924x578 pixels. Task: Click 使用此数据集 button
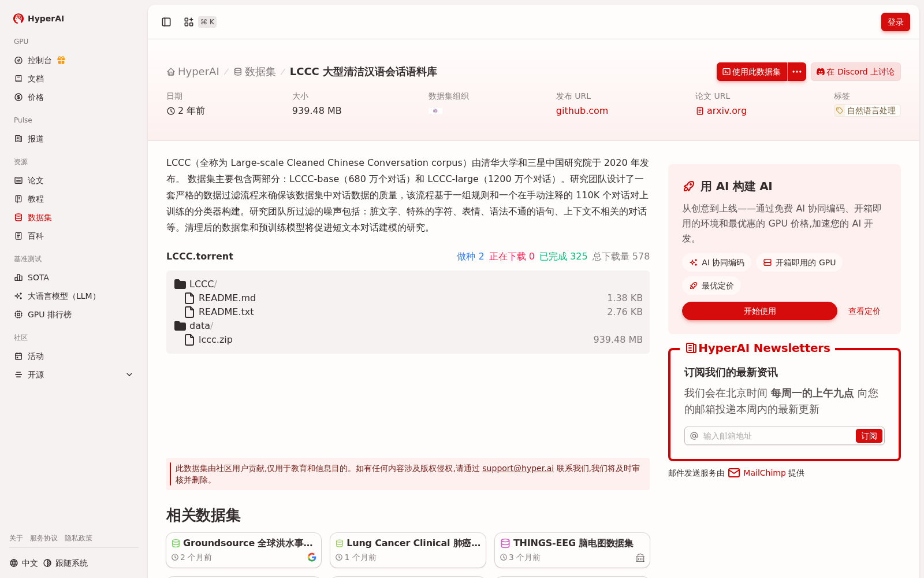752,72
